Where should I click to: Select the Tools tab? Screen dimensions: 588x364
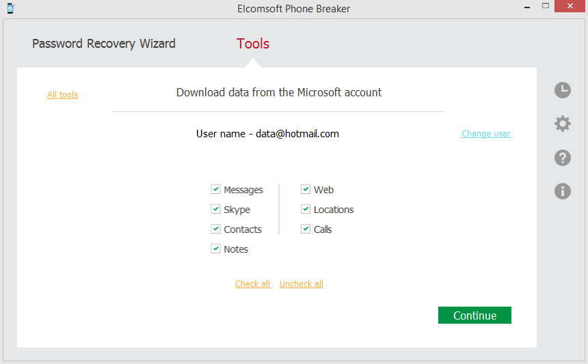(253, 44)
